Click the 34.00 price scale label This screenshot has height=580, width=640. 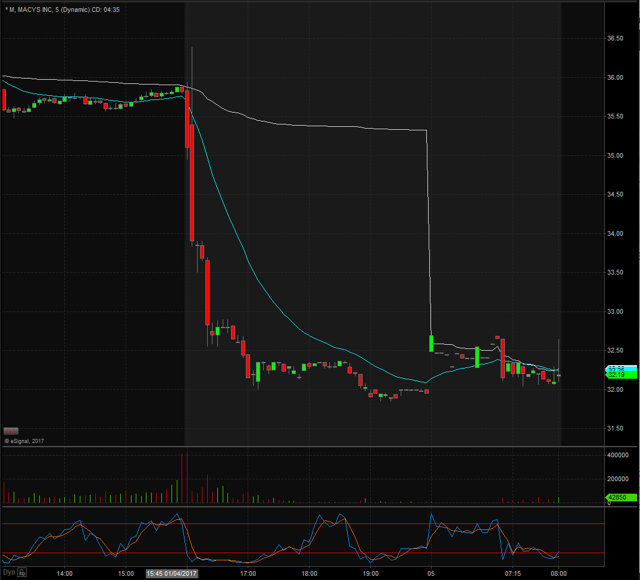tap(616, 233)
